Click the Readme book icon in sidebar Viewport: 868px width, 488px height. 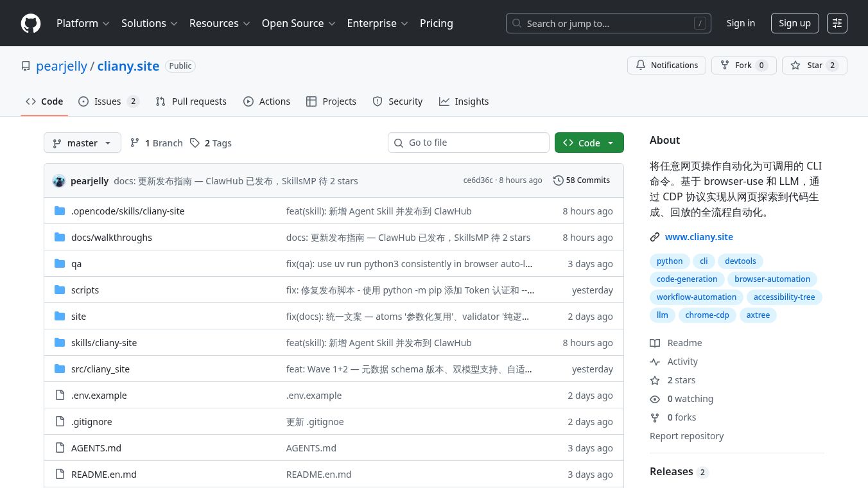click(x=655, y=343)
